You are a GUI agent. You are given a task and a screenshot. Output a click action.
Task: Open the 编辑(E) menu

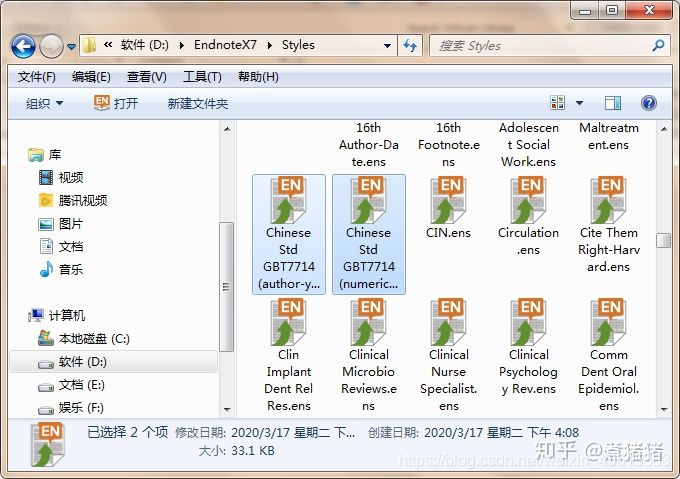click(91, 77)
